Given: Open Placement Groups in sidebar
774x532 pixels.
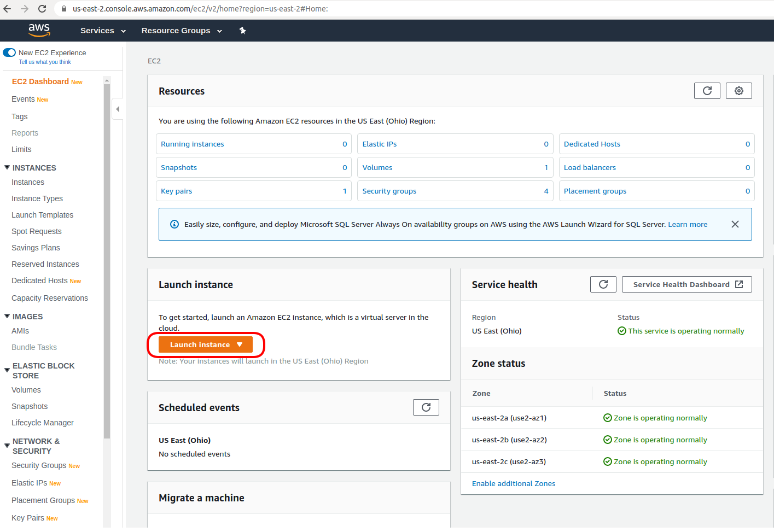Looking at the screenshot, I should [x=43, y=500].
